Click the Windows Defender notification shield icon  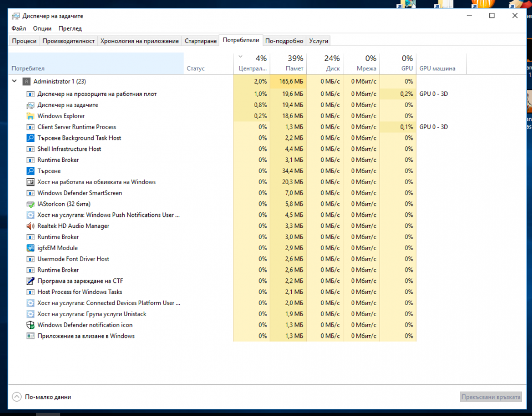[31, 325]
